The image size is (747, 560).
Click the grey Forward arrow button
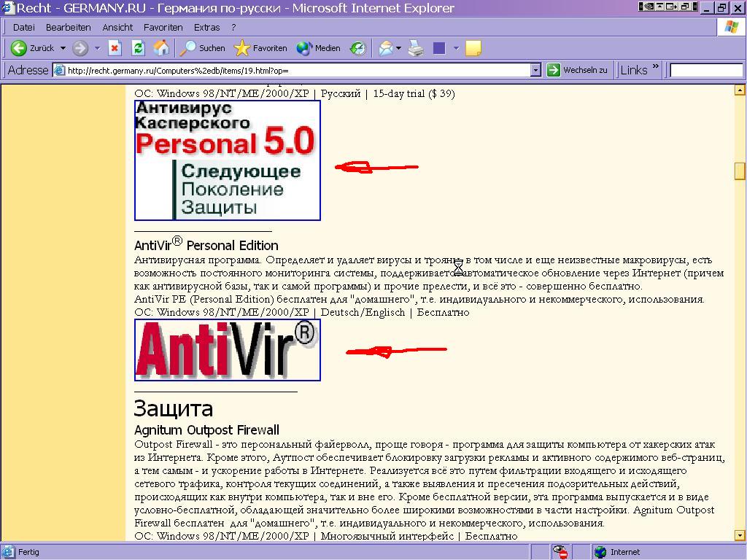80,48
